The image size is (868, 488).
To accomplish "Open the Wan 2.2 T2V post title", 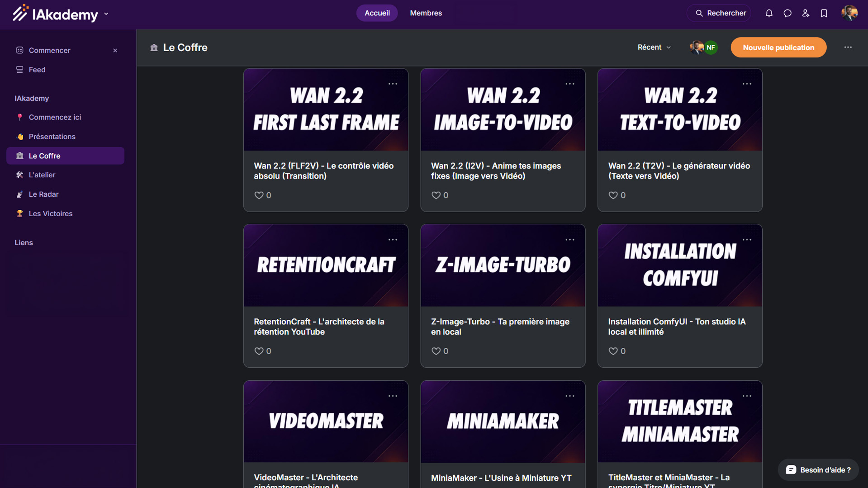I will coord(679,171).
